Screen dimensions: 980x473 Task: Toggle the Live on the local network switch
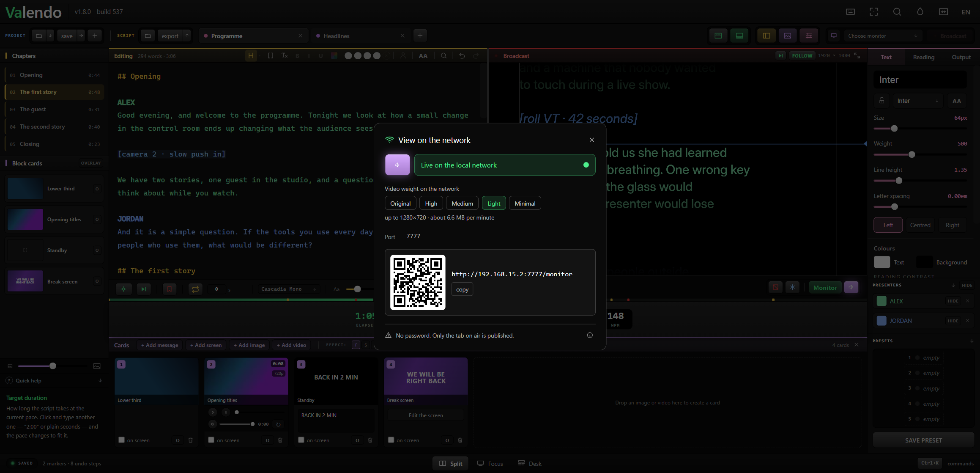(505, 165)
